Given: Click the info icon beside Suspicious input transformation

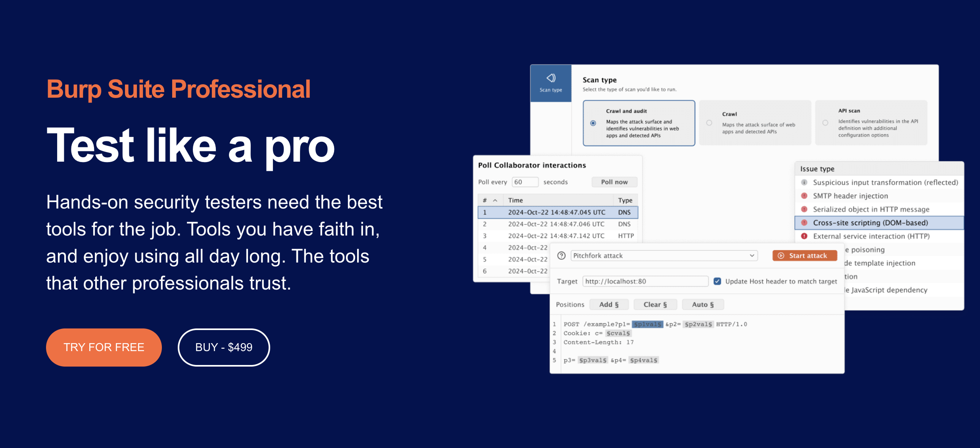Looking at the screenshot, I should (x=804, y=182).
